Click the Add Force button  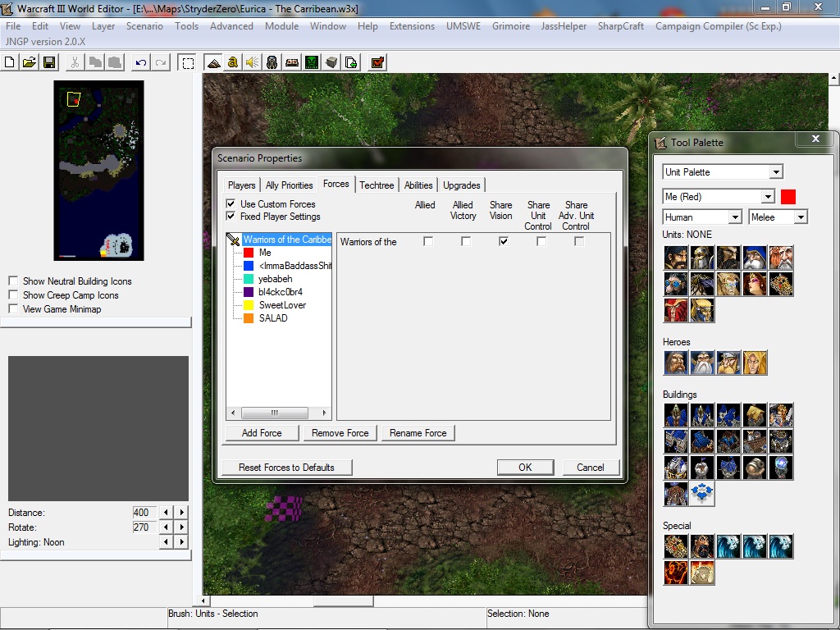tap(262, 433)
